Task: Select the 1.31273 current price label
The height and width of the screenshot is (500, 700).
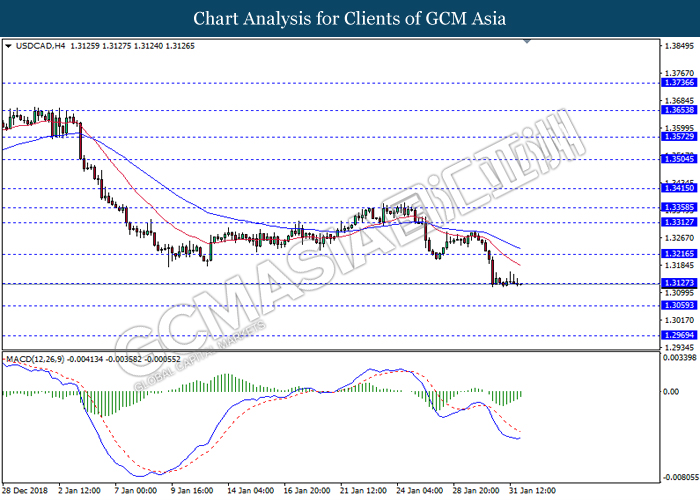Action: tap(679, 283)
